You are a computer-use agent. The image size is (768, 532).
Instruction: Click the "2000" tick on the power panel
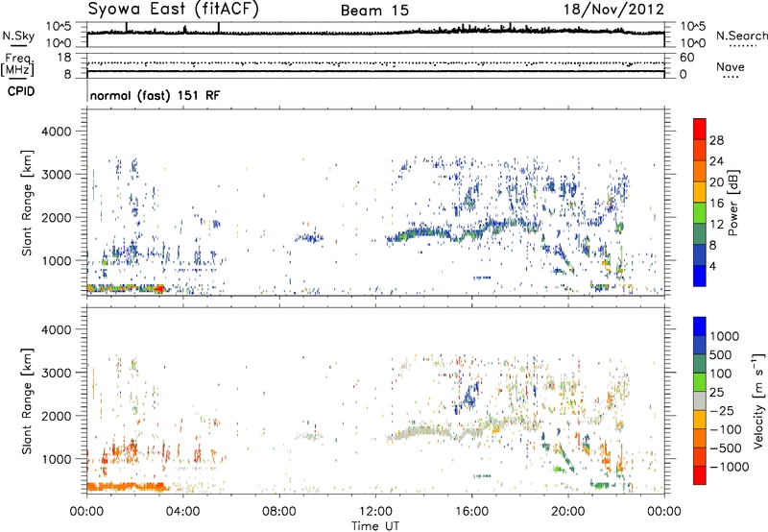pos(56,217)
